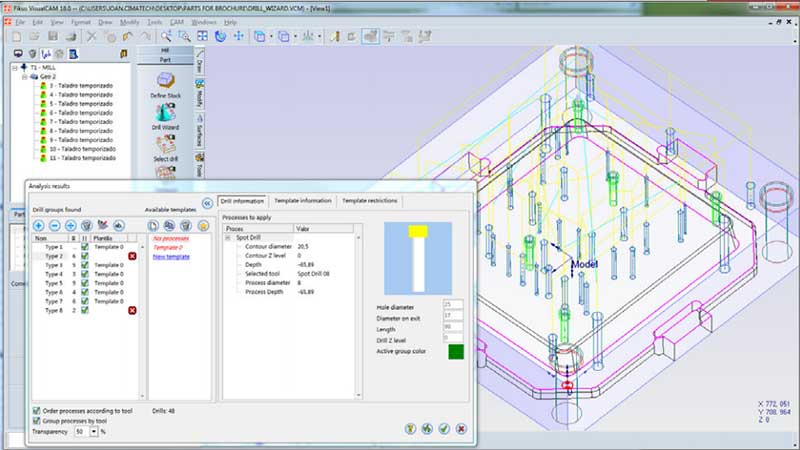Image resolution: width=800 pixels, height=450 pixels.
Task: Collapse panel with double-chevron button
Action: pyautogui.click(x=206, y=201)
